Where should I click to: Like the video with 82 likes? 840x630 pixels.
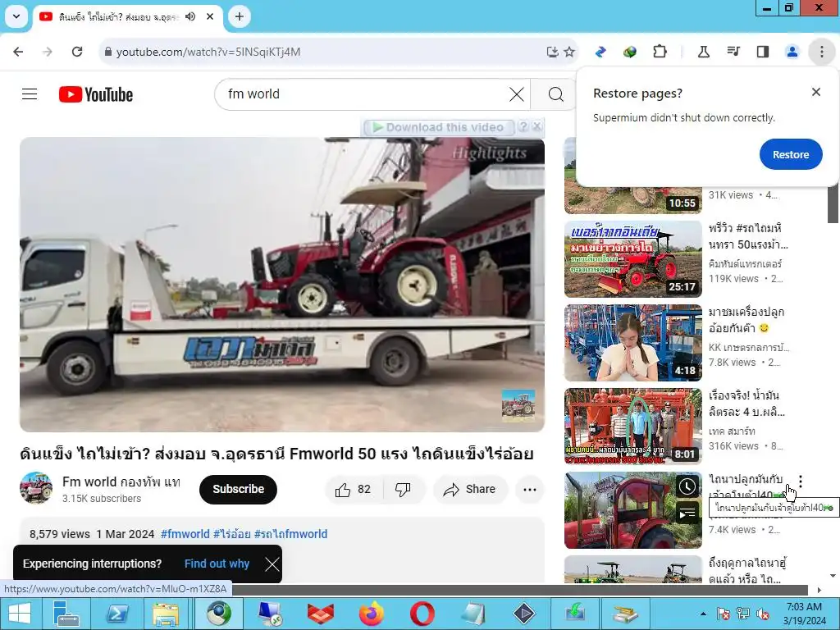click(354, 489)
